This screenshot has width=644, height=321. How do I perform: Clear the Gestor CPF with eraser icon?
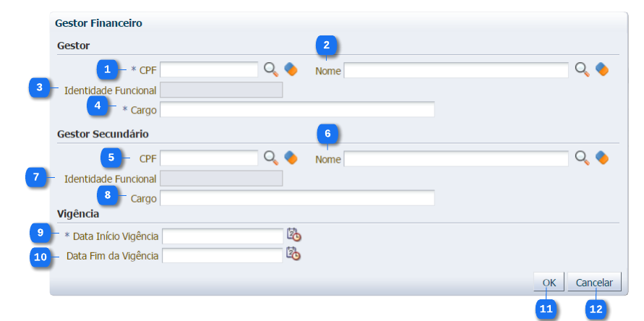[x=291, y=69]
